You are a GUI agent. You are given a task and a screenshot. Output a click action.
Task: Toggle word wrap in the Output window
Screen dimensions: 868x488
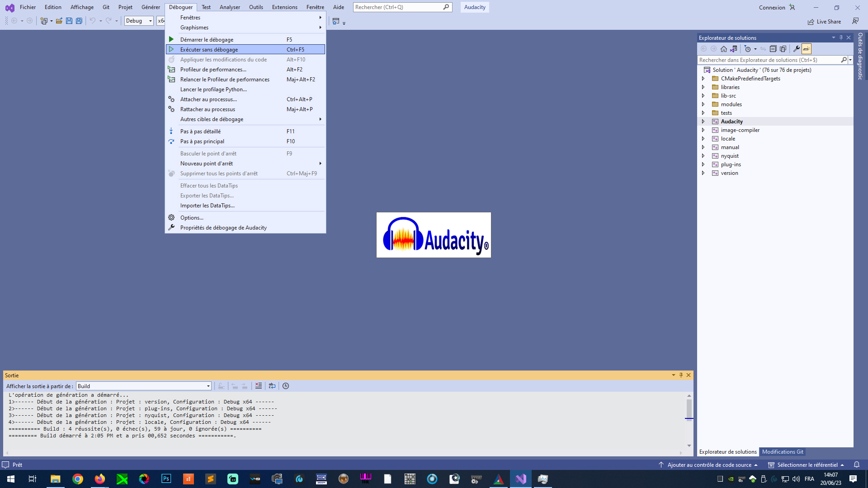(272, 386)
